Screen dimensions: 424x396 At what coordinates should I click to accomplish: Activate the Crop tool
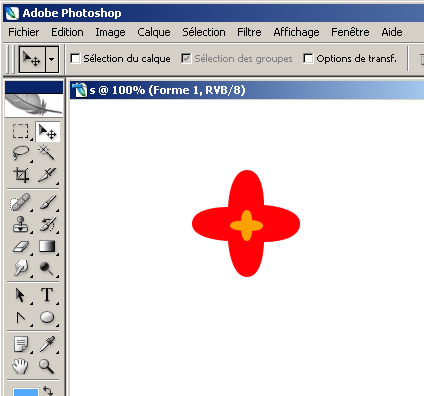point(21,175)
